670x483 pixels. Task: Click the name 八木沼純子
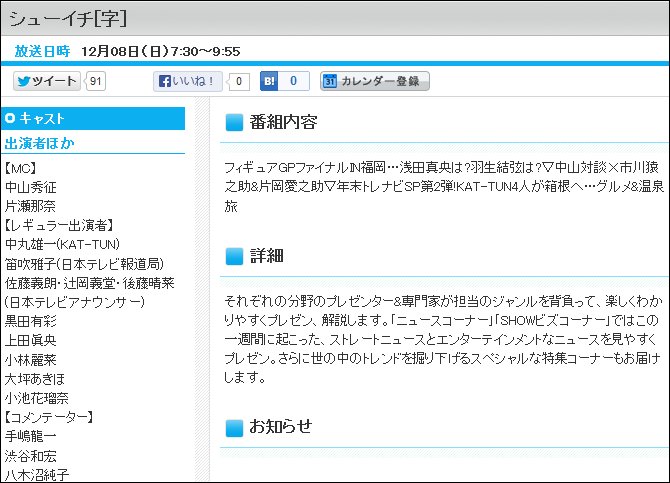(x=37, y=474)
